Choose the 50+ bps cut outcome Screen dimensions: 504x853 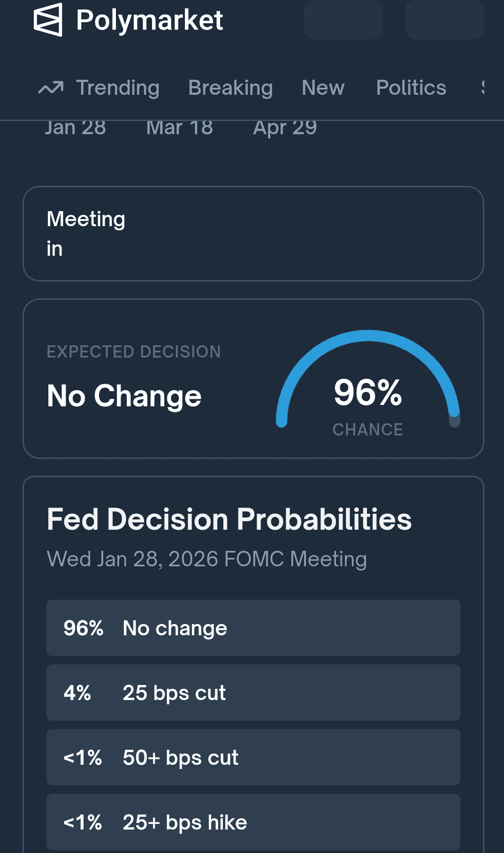(253, 757)
